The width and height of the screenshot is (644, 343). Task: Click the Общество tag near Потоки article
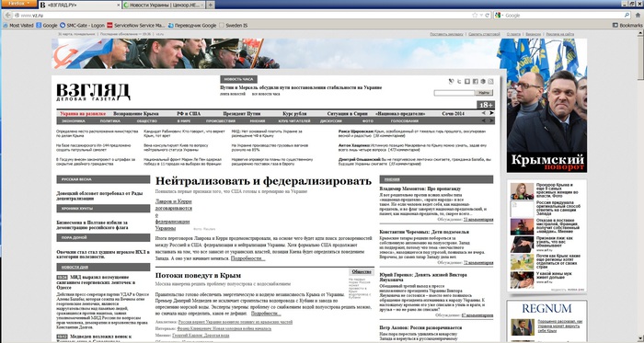(362, 272)
